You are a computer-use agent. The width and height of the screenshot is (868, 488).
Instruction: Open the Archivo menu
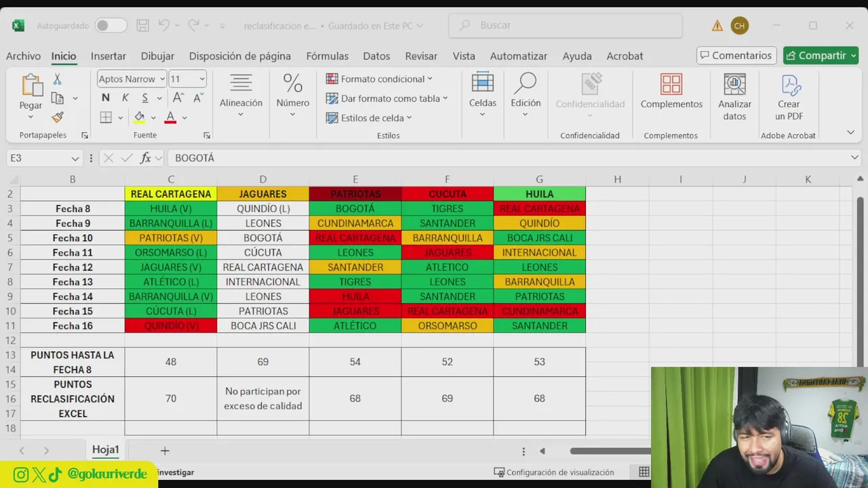pyautogui.click(x=23, y=56)
